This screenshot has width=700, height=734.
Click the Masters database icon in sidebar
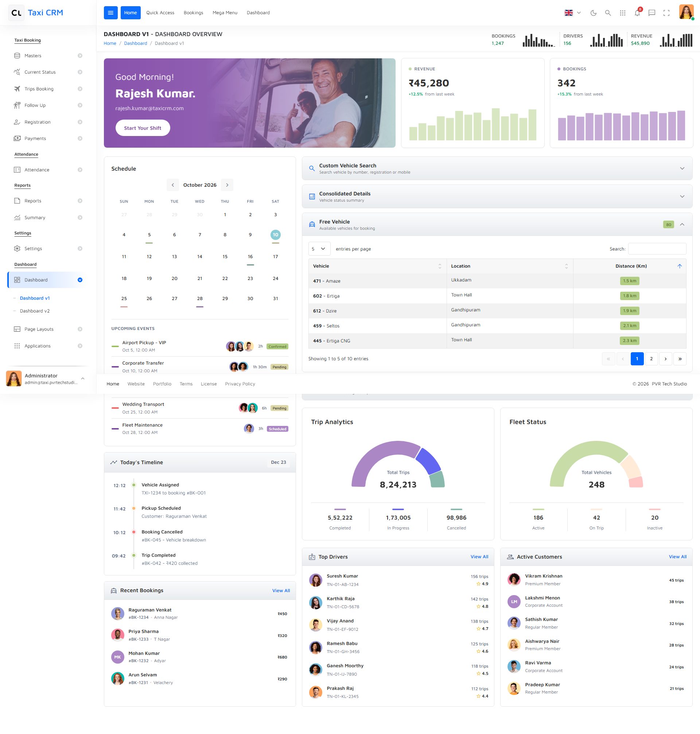click(17, 55)
